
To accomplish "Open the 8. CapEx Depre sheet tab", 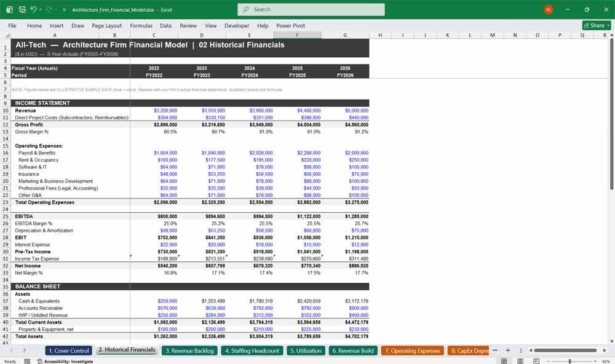I will [x=468, y=350].
